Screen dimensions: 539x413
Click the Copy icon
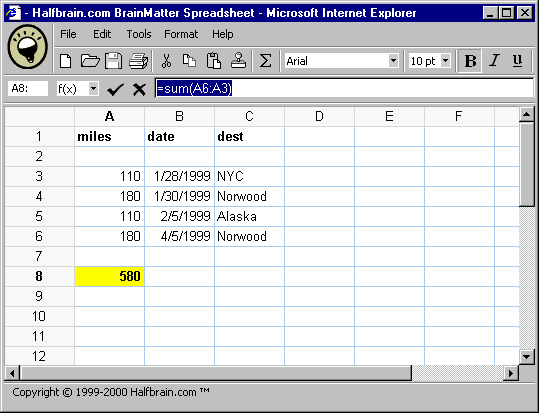[189, 61]
